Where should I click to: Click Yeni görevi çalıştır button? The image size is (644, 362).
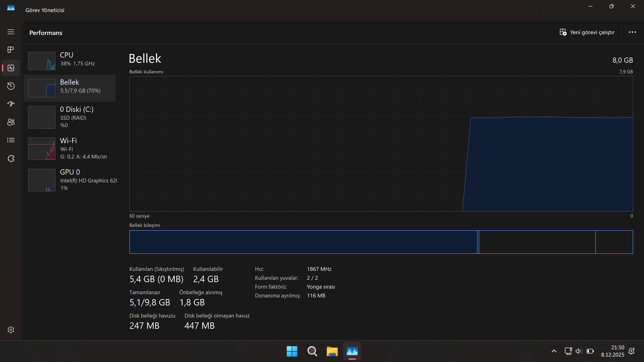pos(587,32)
